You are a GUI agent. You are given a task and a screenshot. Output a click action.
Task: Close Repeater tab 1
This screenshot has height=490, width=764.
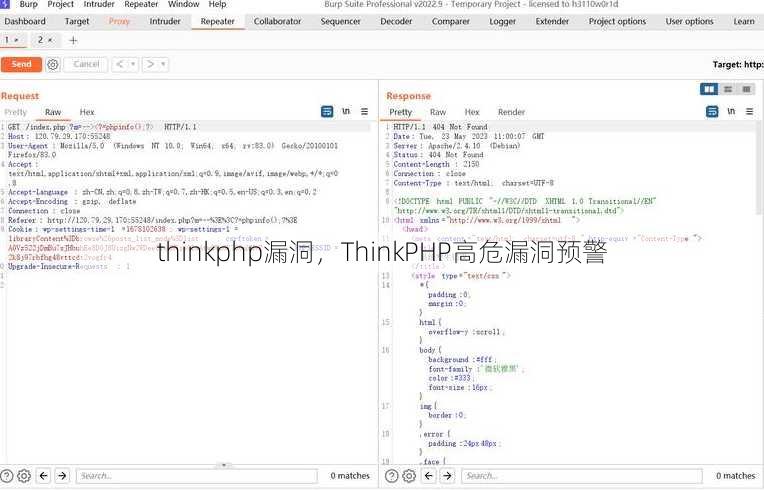(17, 40)
